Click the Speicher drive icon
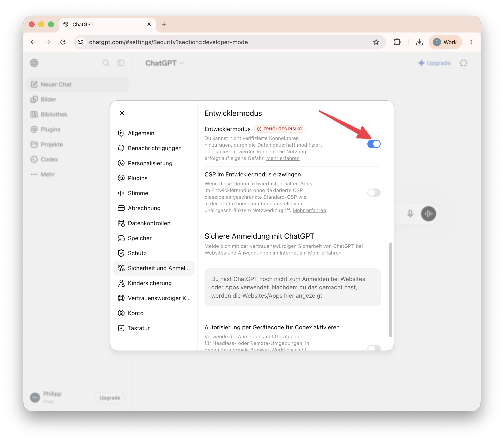Viewport: 504px width, 442px height. coord(121,238)
